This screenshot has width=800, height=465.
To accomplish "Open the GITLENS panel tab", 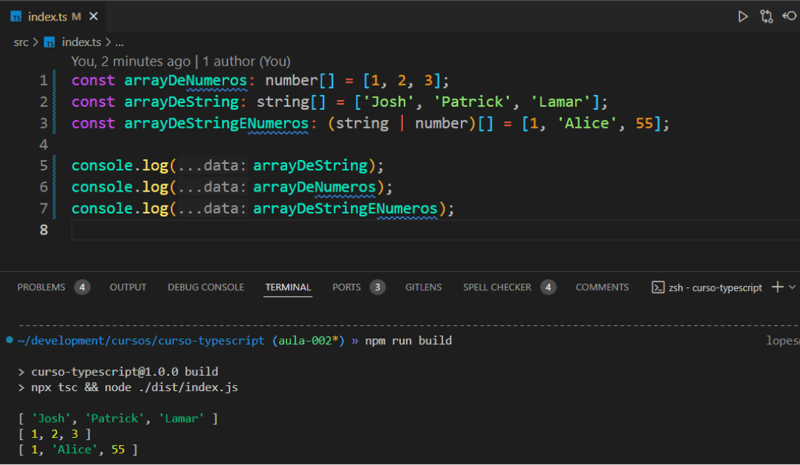I will [423, 287].
